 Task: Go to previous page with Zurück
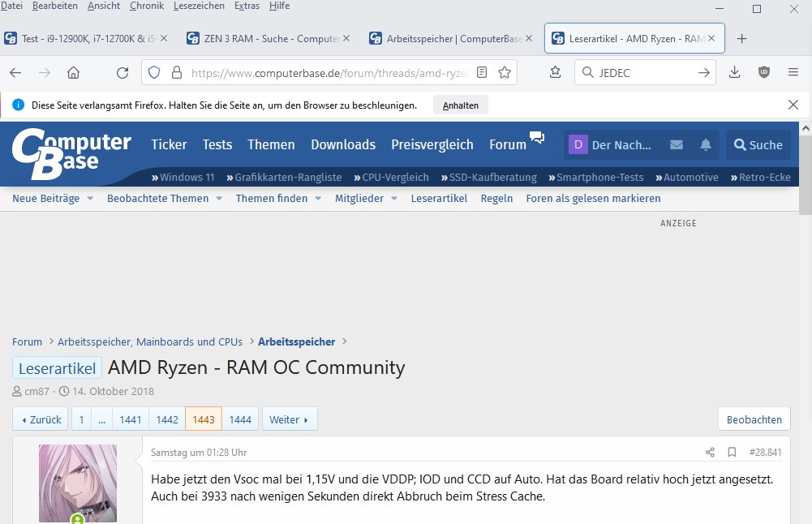point(41,419)
